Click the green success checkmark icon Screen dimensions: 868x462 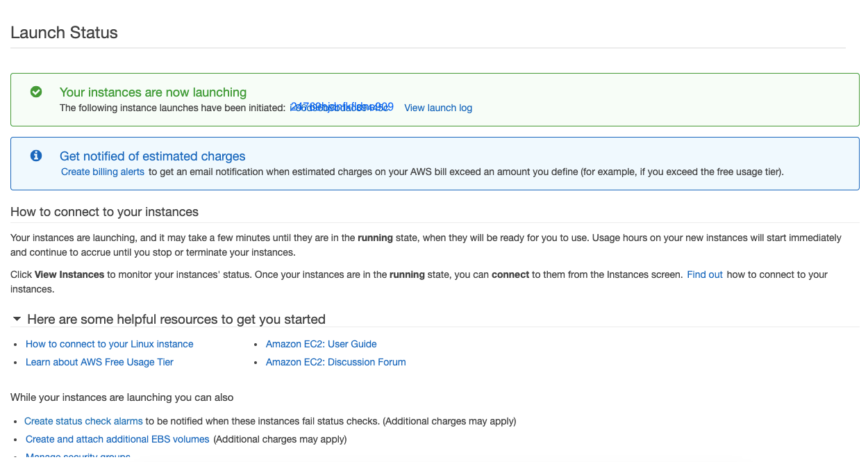36,92
